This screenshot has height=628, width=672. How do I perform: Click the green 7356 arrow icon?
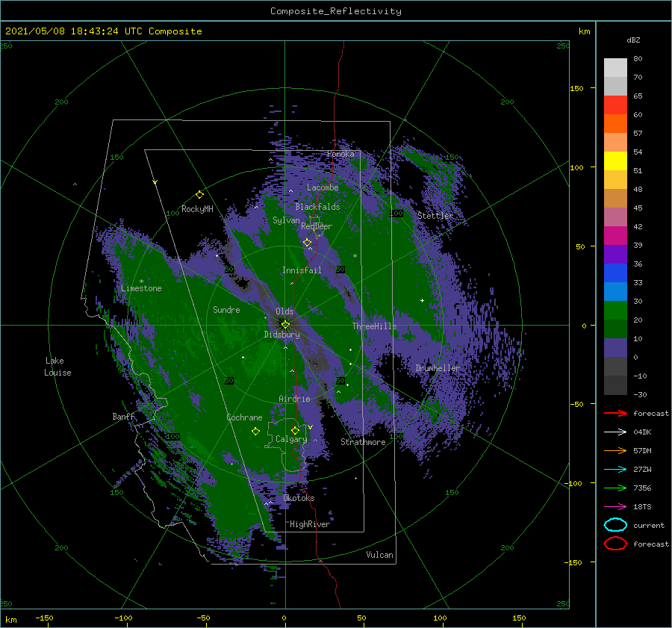click(x=615, y=488)
